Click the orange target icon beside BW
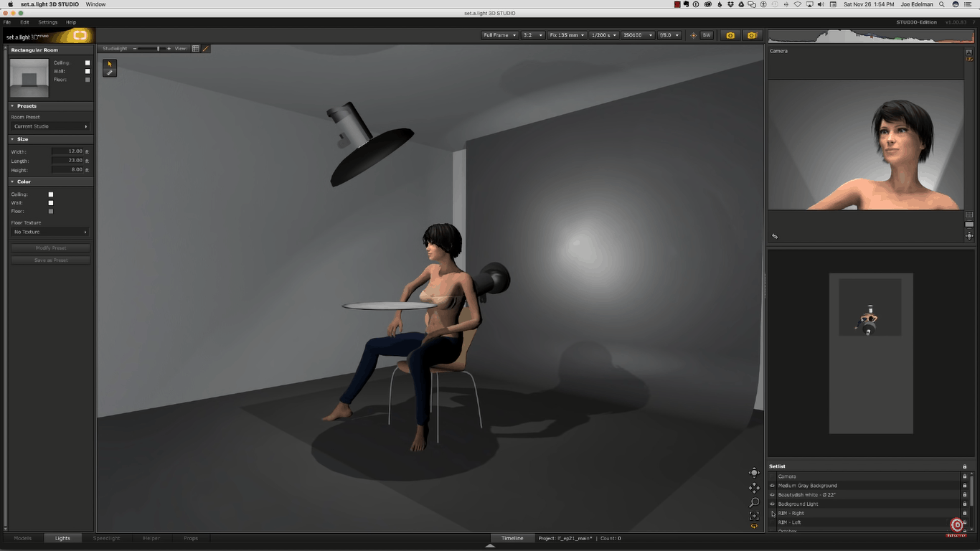 (693, 35)
